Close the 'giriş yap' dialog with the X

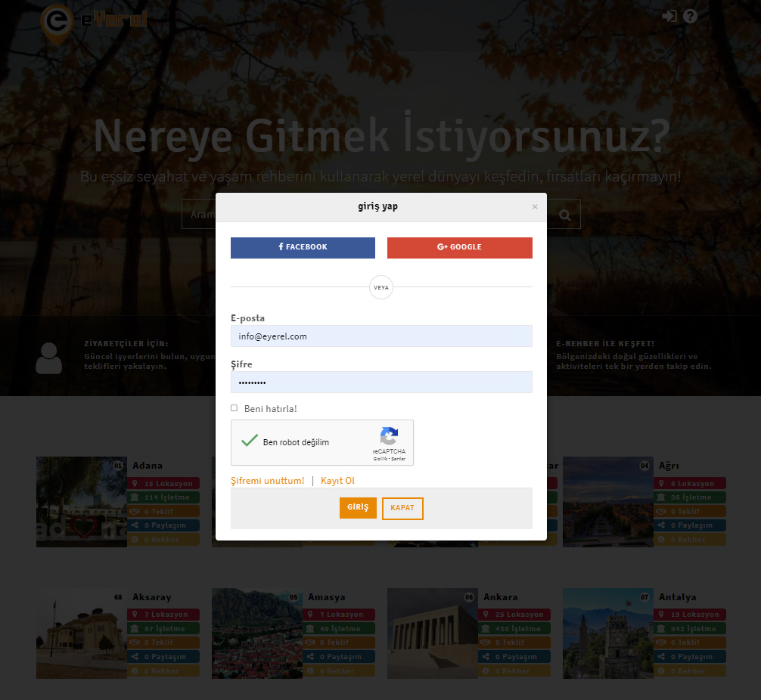tap(534, 206)
